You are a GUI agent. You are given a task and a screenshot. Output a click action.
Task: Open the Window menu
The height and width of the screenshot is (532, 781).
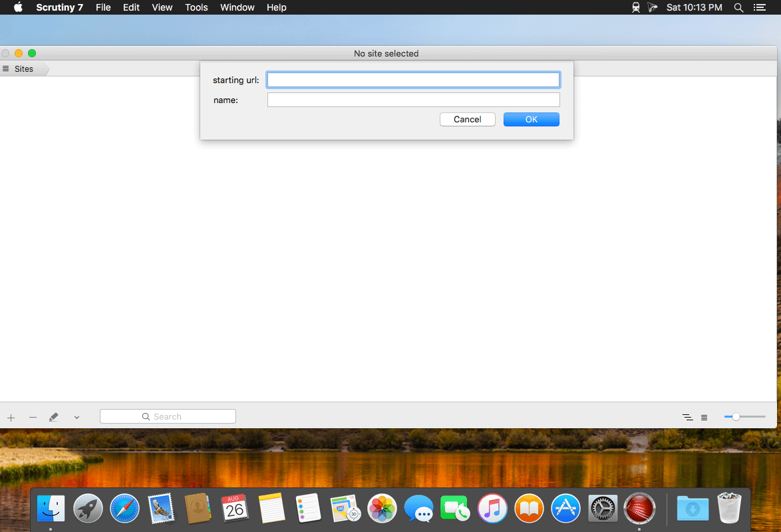click(x=237, y=7)
